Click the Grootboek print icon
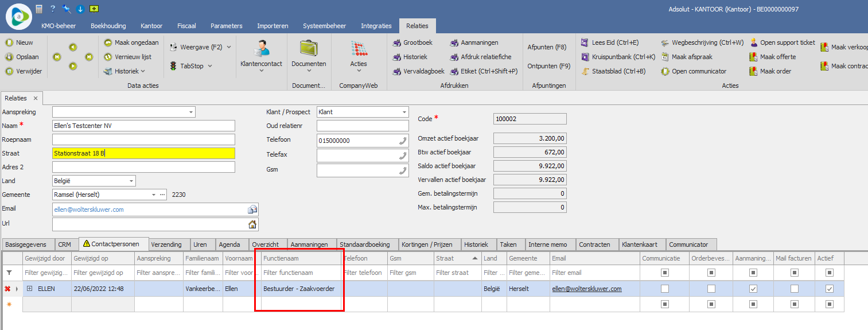 pyautogui.click(x=398, y=42)
